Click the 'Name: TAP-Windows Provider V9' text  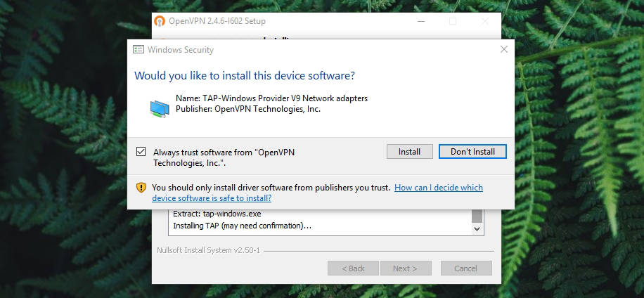tap(272, 98)
